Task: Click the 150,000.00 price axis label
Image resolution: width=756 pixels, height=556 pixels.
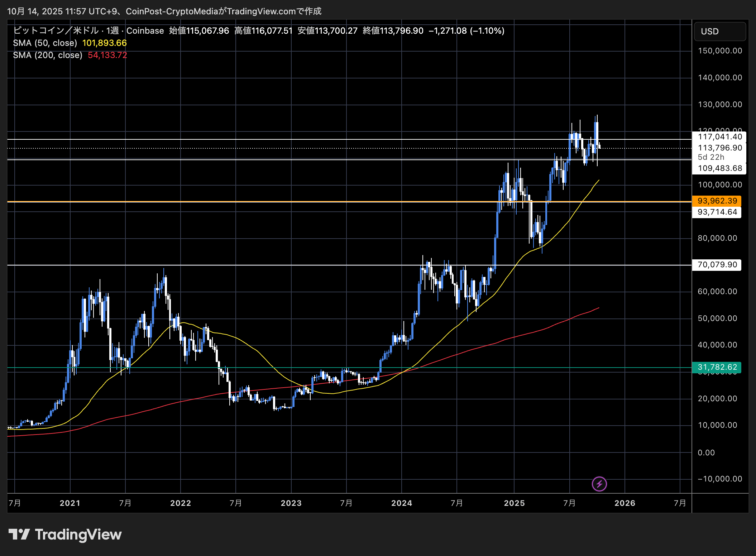Action: coord(719,51)
